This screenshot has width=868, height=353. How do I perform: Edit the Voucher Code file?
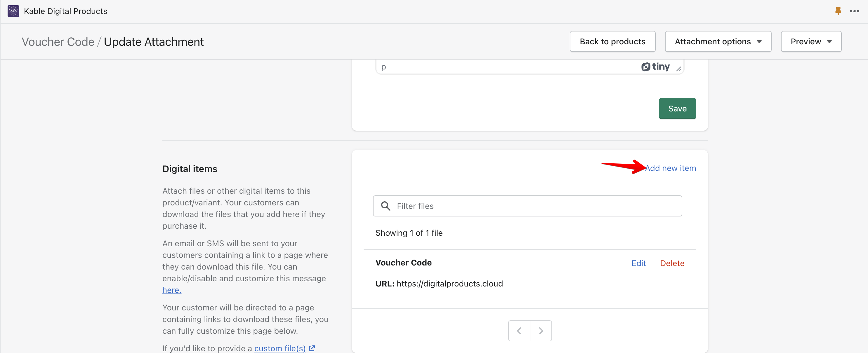[x=638, y=263]
